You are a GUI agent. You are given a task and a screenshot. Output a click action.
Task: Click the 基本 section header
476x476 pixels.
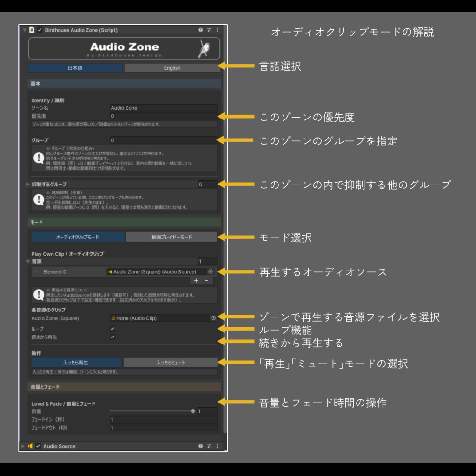[124, 84]
